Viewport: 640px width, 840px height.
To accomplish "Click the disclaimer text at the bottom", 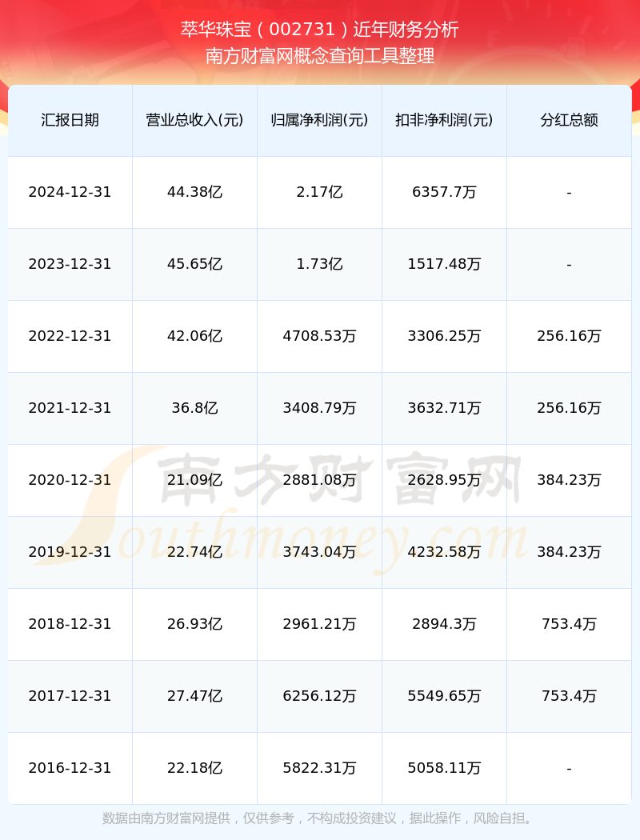I will click(x=320, y=818).
